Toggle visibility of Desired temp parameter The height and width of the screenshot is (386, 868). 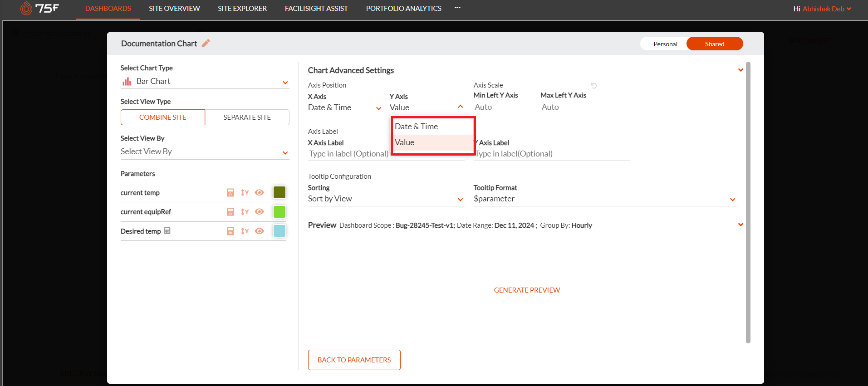(x=260, y=231)
